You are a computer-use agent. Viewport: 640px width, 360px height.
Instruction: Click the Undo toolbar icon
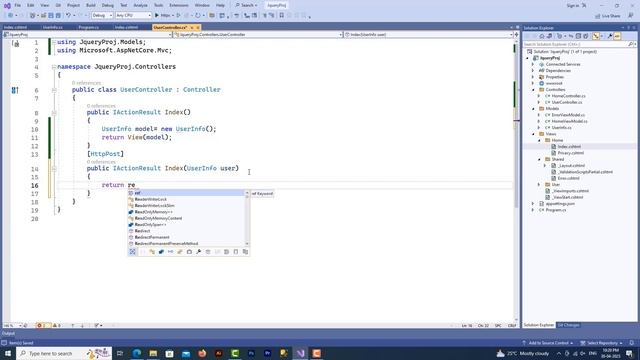(x=68, y=16)
